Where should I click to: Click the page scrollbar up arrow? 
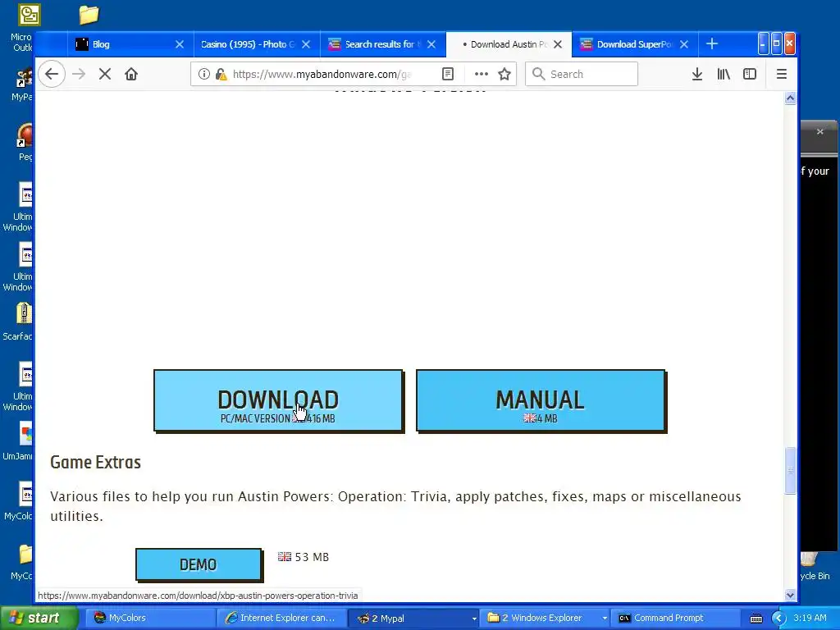pos(790,98)
